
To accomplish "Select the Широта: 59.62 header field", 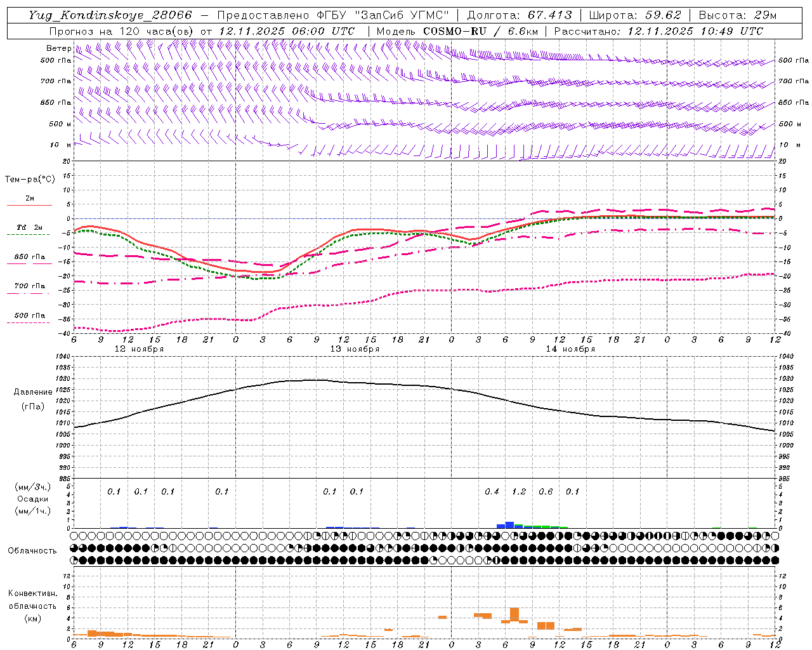I will 635,15.
